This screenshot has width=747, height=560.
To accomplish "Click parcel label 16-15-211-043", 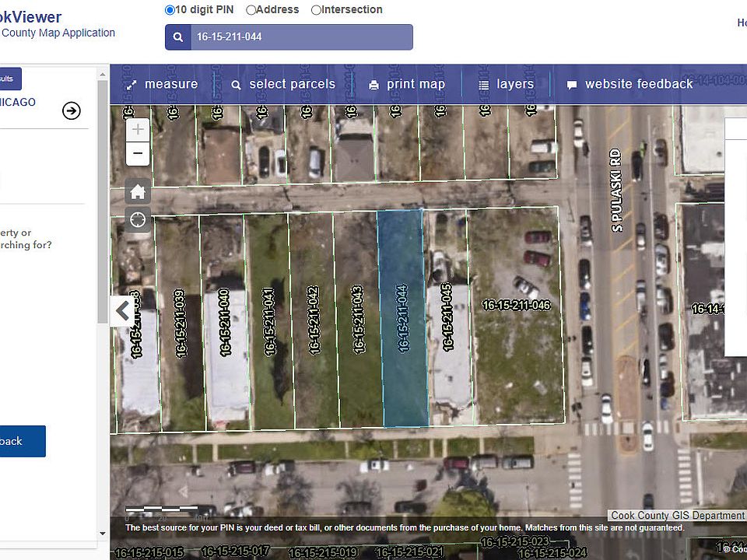I will [358, 320].
